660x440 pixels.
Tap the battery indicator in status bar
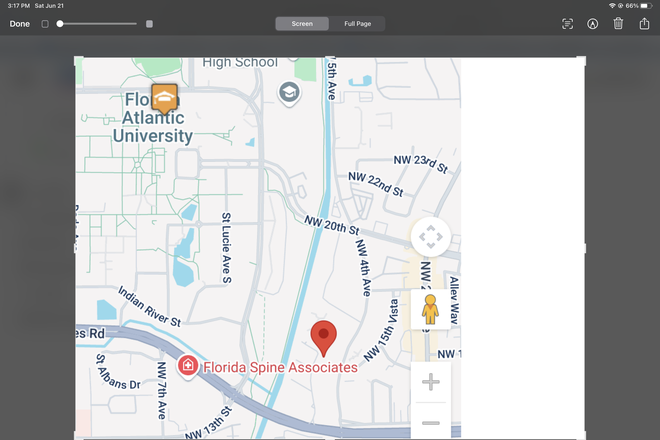coord(646,5)
